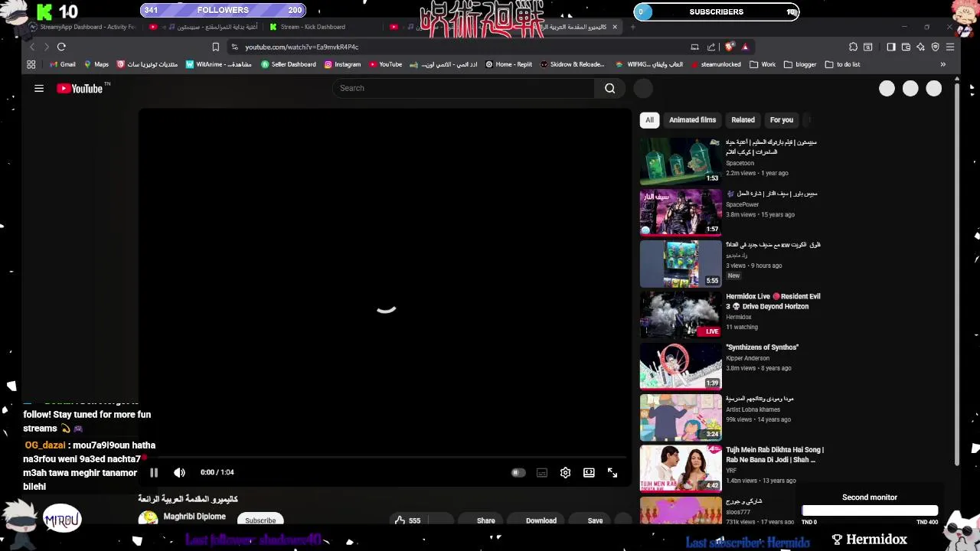Toggle the autoplay switch in the player
Screen dimensions: 980x551
point(518,473)
